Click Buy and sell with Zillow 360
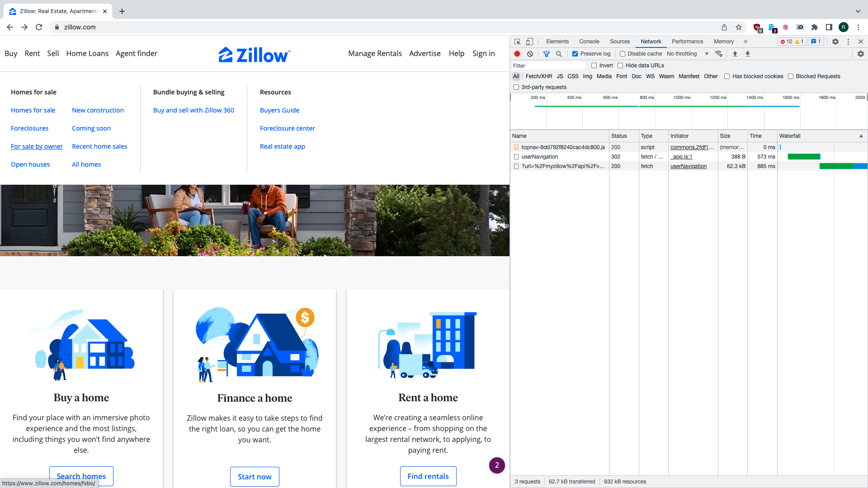This screenshot has width=868, height=488. (193, 110)
